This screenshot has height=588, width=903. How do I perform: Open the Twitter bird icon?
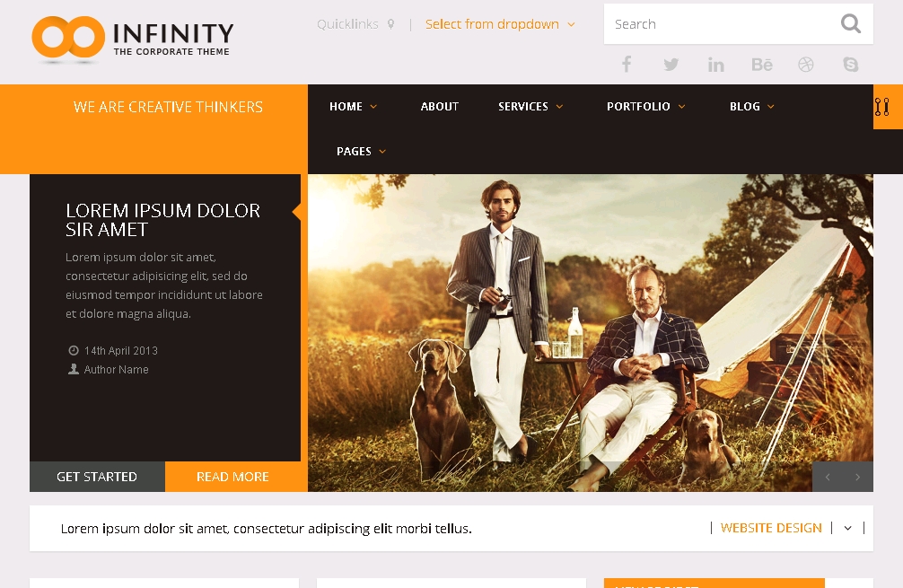671,65
